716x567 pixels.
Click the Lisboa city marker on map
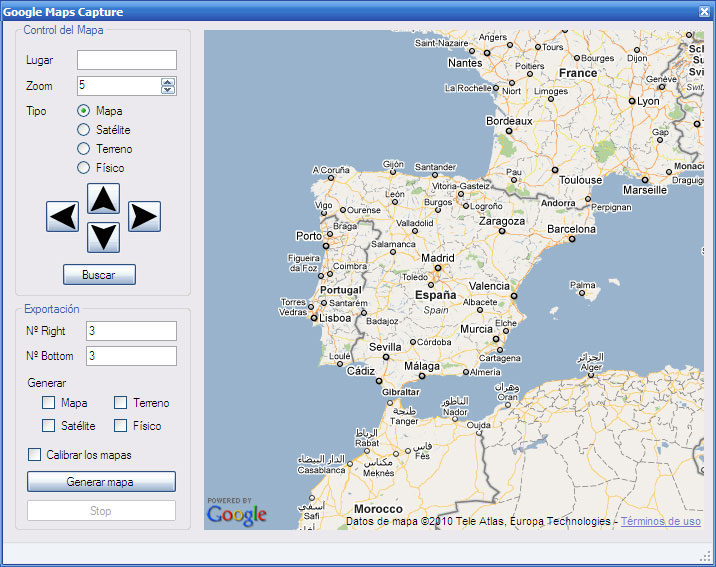[x=314, y=318]
